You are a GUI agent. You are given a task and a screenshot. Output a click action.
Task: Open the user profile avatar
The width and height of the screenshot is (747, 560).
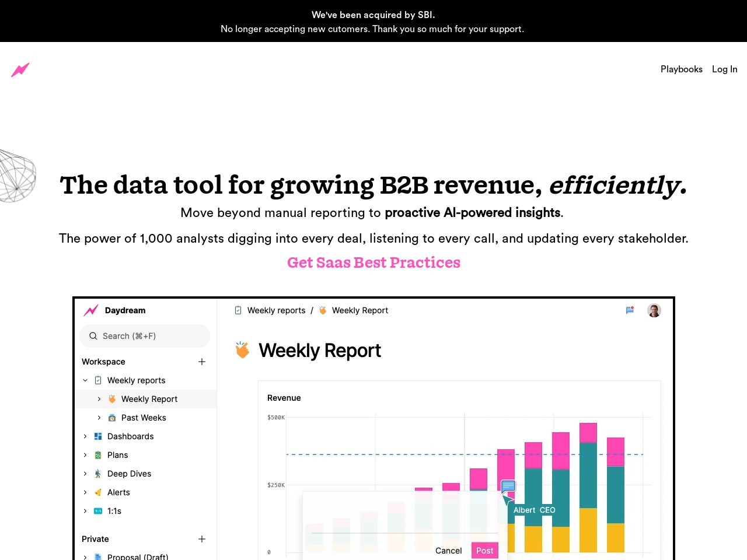tap(654, 310)
